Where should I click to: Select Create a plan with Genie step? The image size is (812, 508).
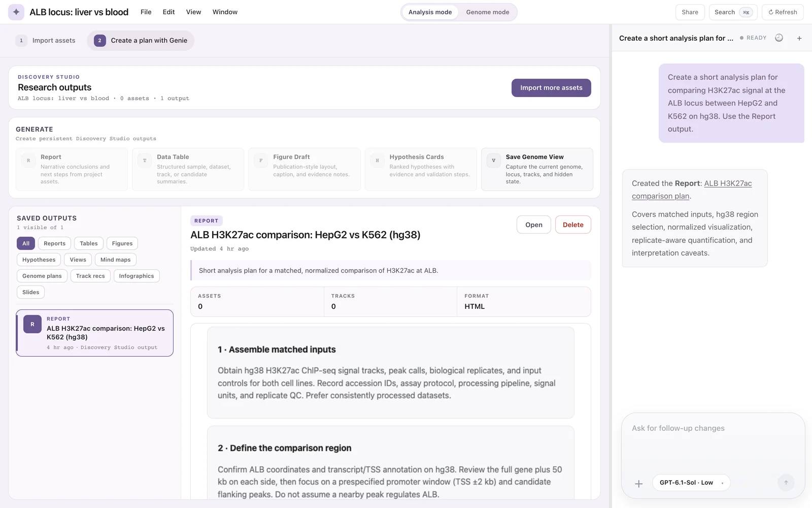(141, 41)
